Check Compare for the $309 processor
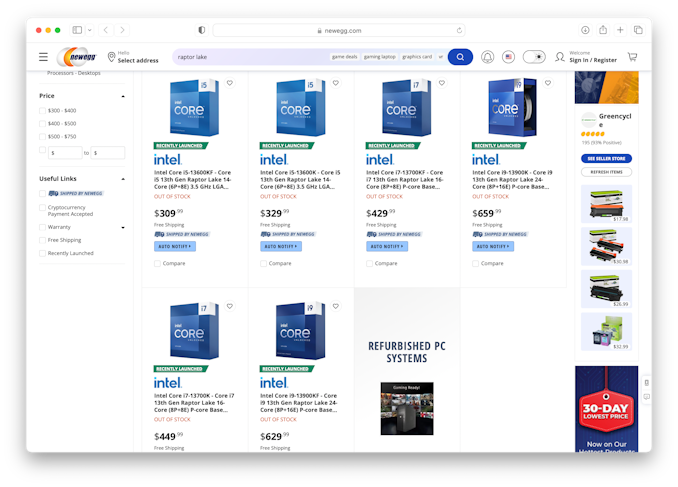Viewport: 678px width, 487px height. click(157, 263)
